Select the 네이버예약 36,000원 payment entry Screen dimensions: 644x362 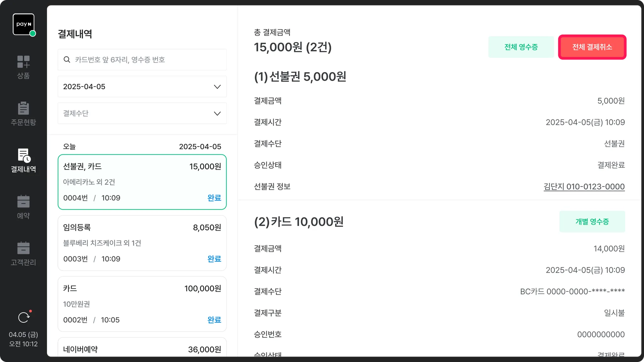142,348
